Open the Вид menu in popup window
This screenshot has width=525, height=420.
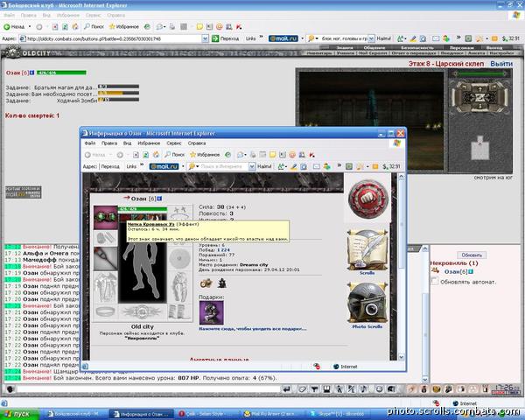(127, 143)
